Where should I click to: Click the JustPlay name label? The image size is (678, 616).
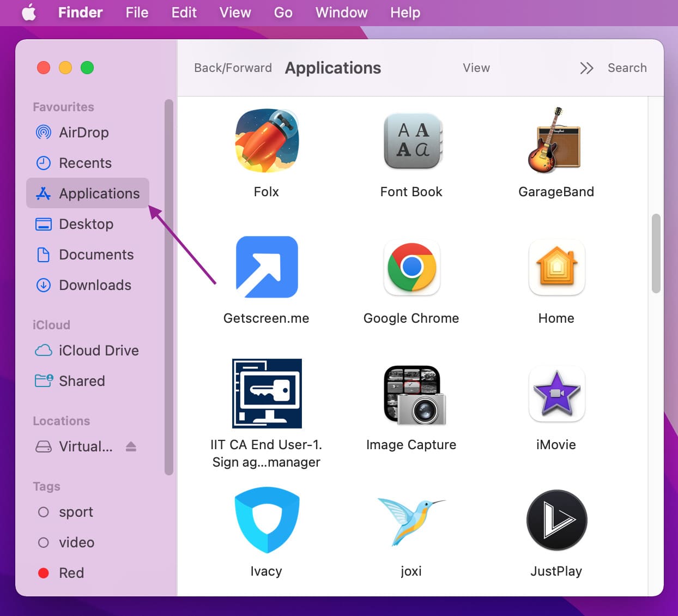click(556, 571)
